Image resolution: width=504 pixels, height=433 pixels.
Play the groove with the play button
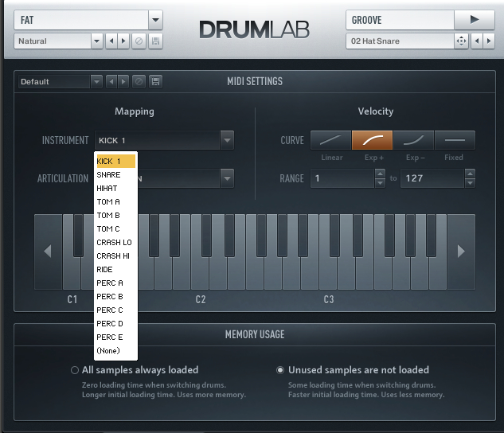click(x=474, y=20)
